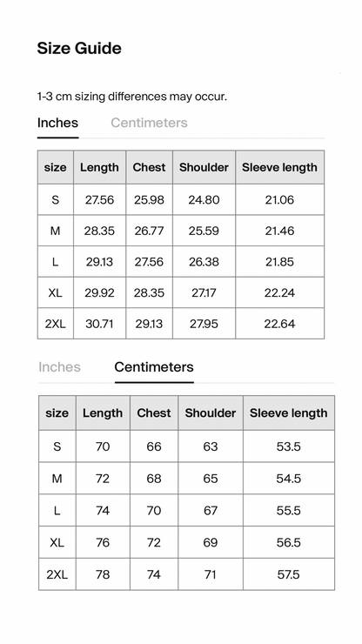Open the Inches tab above the second table
362x644 pixels.
coord(59,366)
